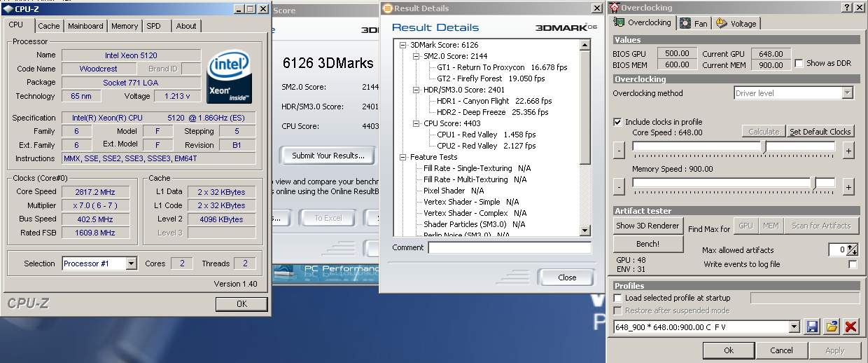Click the help question mark button in Overclocking window

(x=846, y=8)
